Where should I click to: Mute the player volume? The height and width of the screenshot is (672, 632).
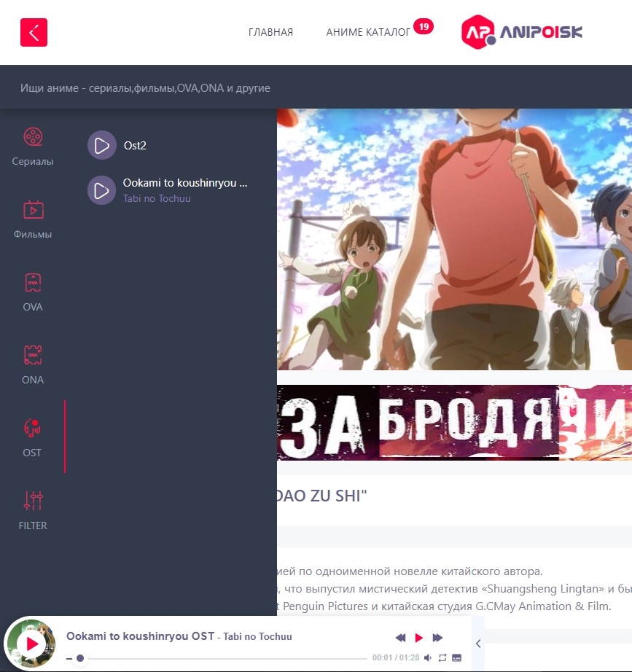tap(428, 657)
